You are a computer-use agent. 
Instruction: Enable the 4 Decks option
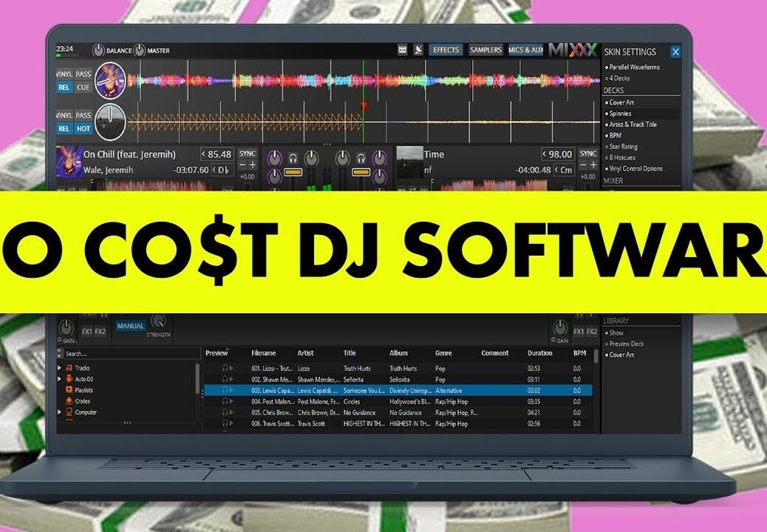pos(617,78)
